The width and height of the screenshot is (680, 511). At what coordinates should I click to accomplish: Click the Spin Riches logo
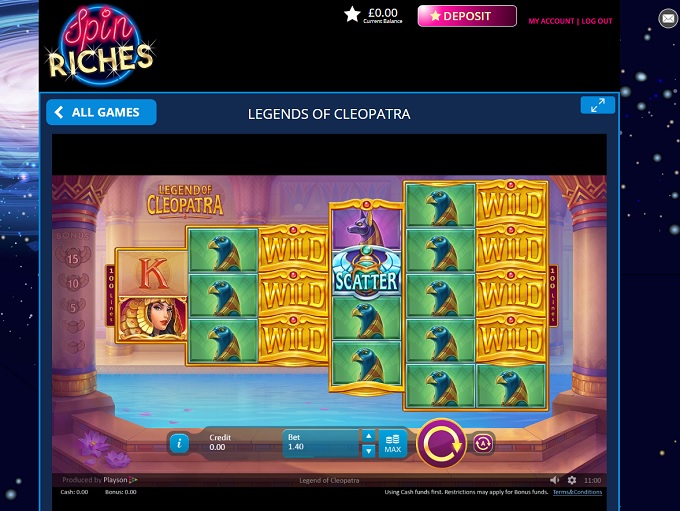101,45
